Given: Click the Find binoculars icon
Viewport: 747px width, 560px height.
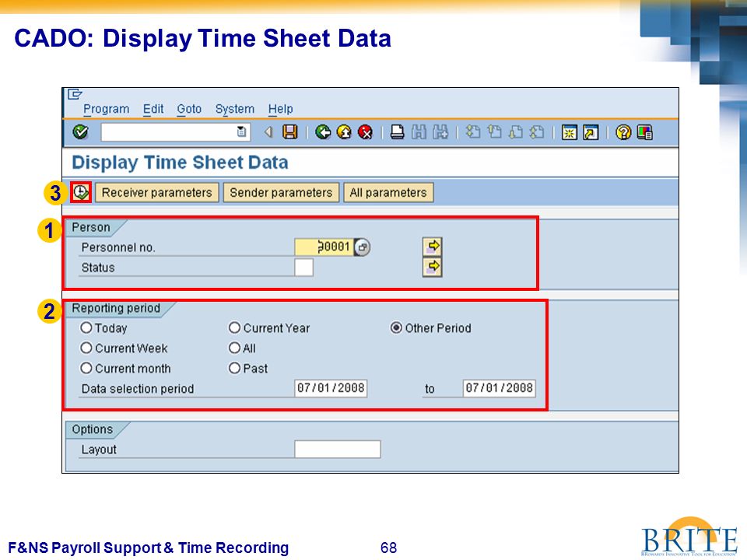Looking at the screenshot, I should pyautogui.click(x=419, y=132).
